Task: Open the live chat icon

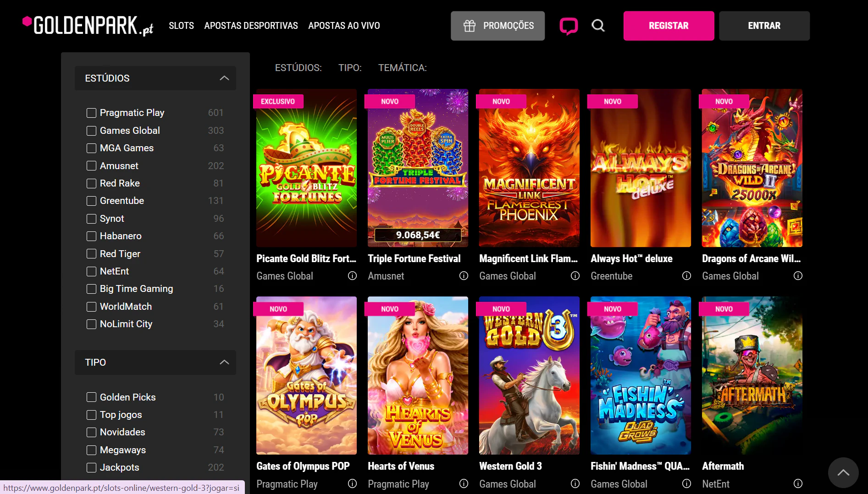Action: (569, 26)
